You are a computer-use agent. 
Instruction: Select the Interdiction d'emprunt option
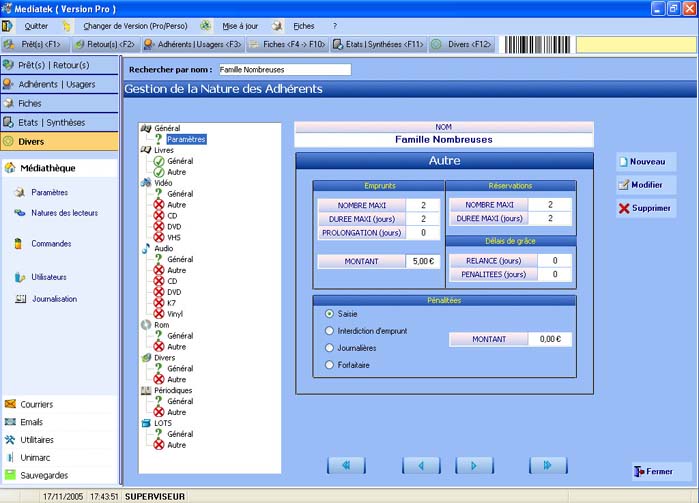pos(329,331)
